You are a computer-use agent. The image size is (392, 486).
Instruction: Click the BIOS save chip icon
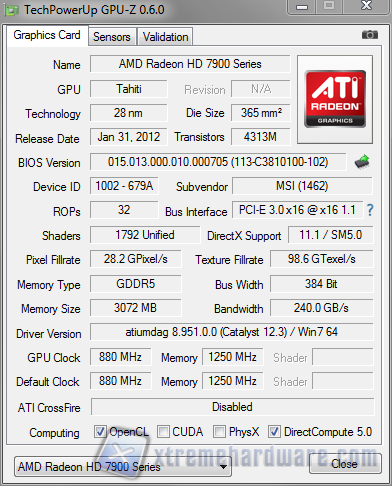click(x=362, y=162)
